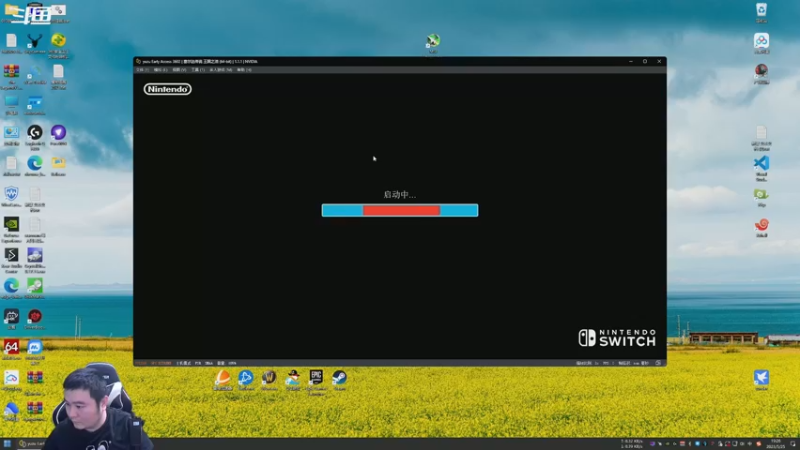This screenshot has height=450, width=800.
Task: Click the taskbar clock and date
Action: (776, 443)
